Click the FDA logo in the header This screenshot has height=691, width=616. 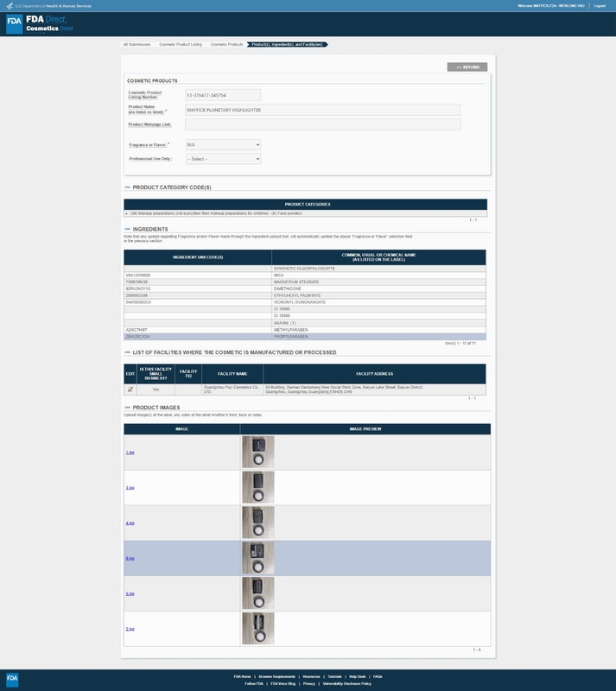pos(14,24)
